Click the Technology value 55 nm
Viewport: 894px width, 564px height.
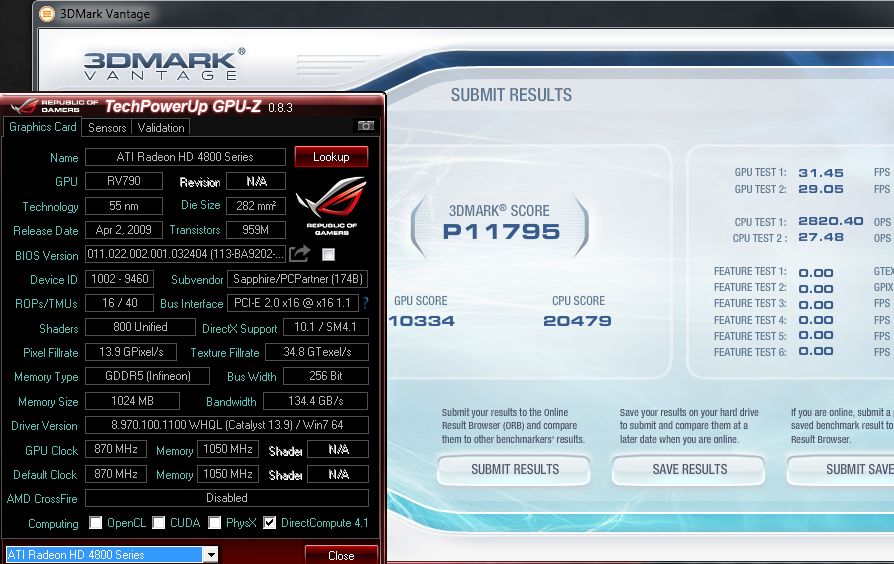124,206
